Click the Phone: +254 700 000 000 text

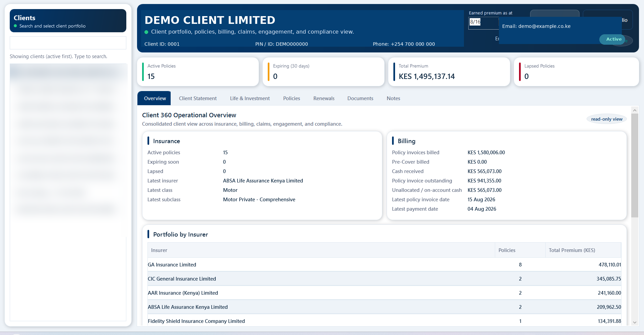[x=404, y=44]
